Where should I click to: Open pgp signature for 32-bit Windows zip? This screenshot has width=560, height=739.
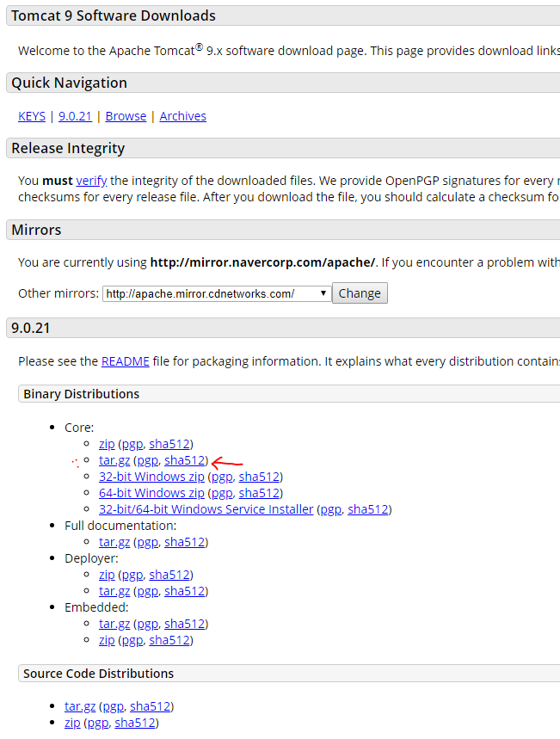pos(222,477)
